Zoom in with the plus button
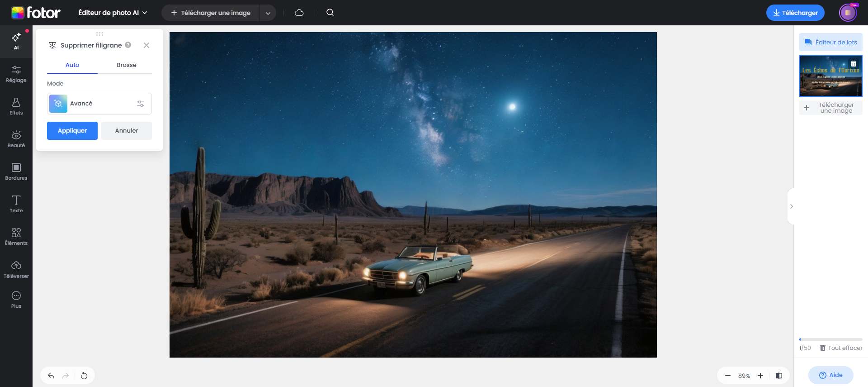 coord(760,376)
